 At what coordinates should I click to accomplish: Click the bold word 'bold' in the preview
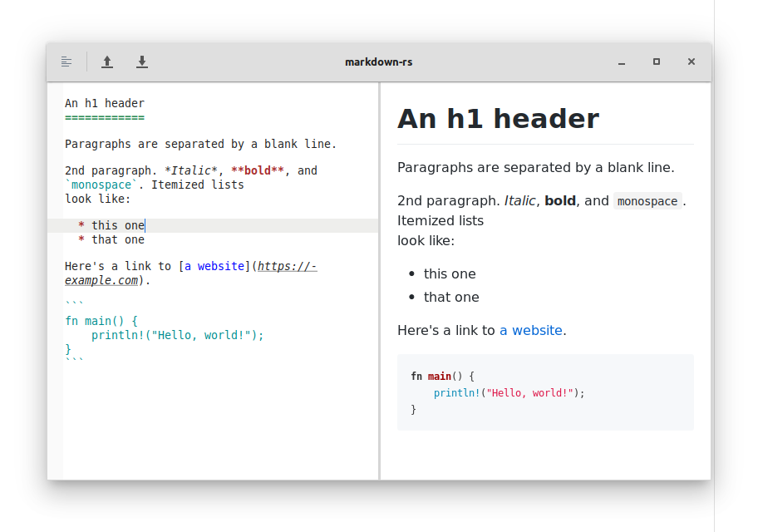pyautogui.click(x=560, y=200)
